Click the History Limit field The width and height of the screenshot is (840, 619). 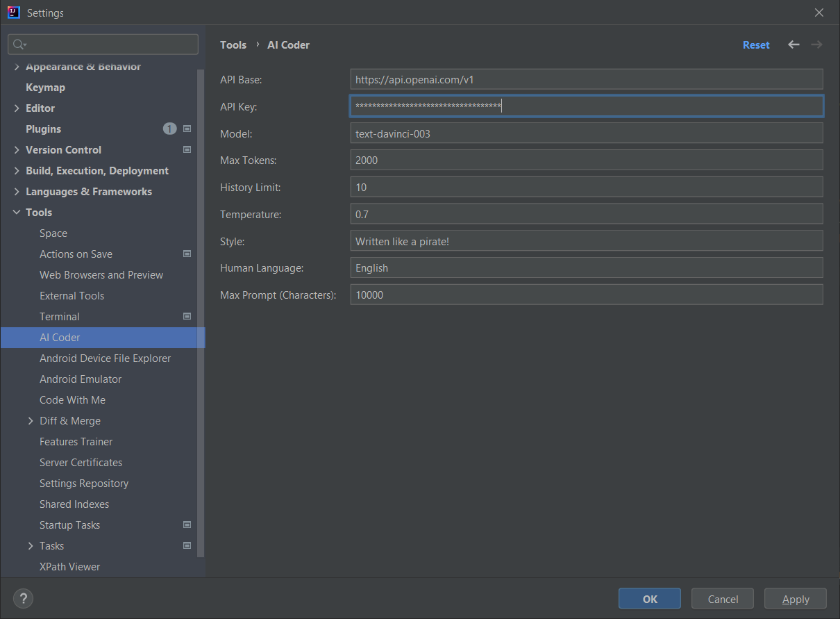(x=587, y=187)
